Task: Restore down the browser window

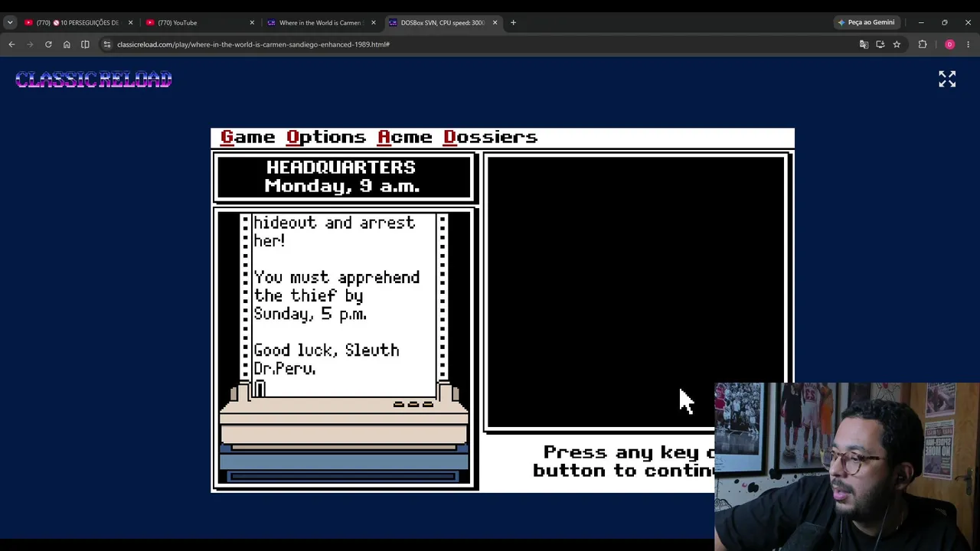Action: click(945, 22)
